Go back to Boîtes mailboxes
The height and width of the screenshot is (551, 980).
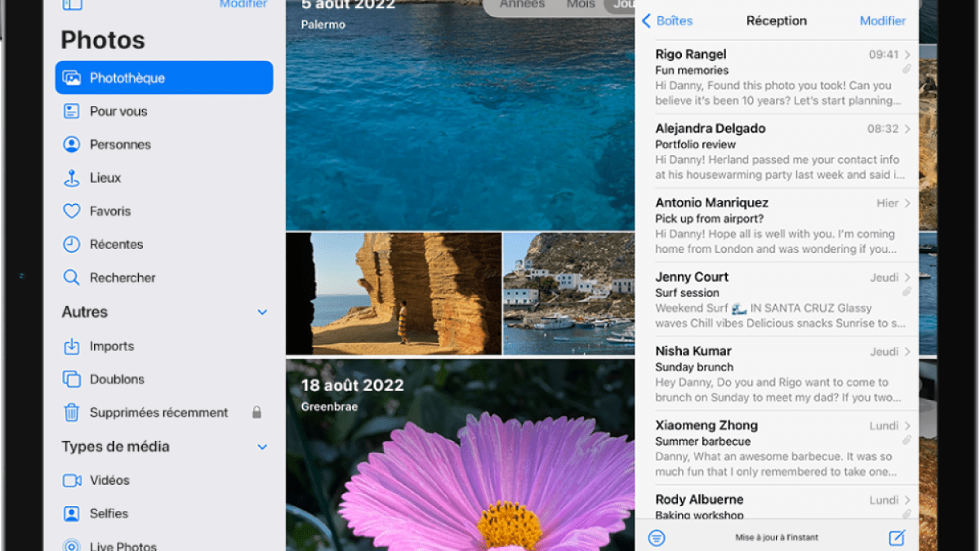tap(667, 21)
